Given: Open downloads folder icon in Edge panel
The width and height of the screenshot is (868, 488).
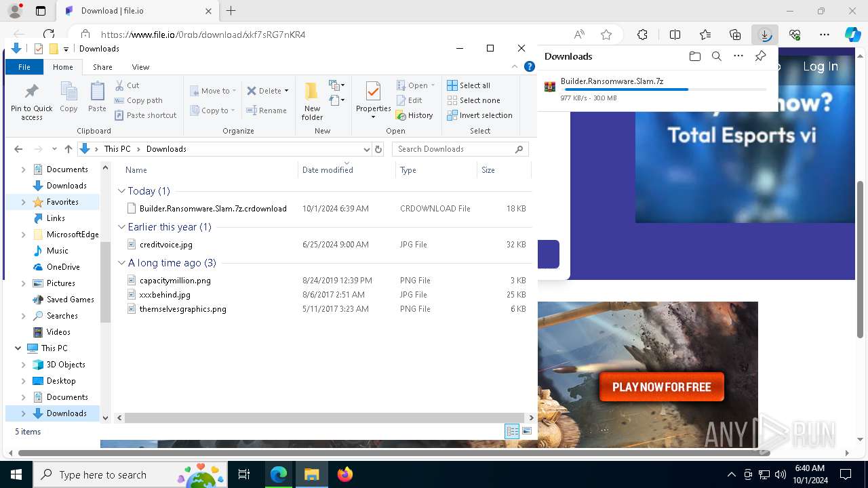Looking at the screenshot, I should click(x=694, y=56).
